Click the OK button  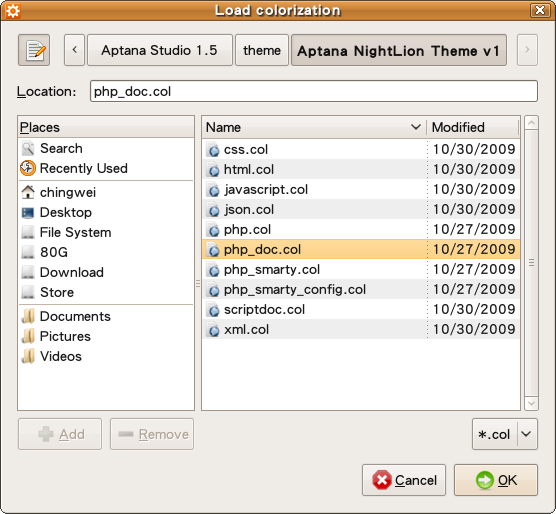click(x=496, y=480)
